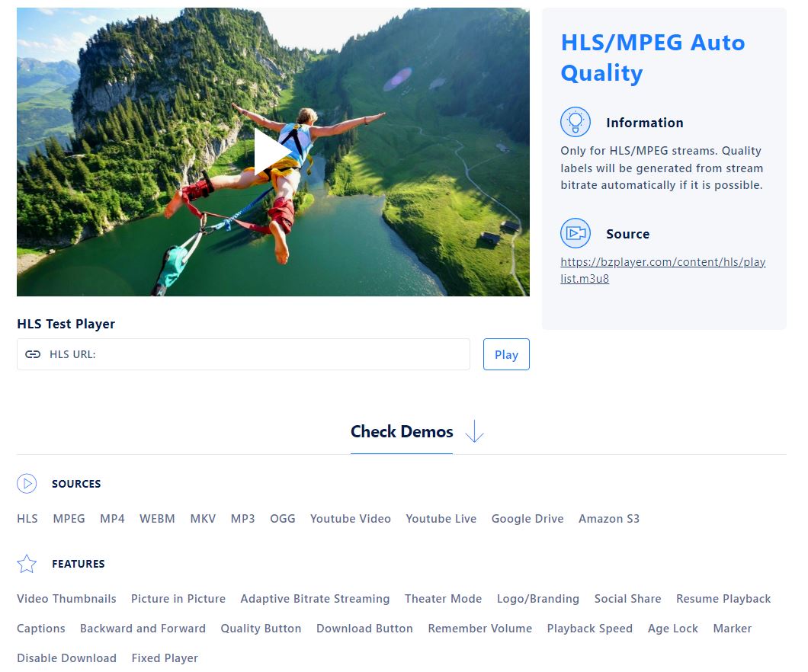Open the playlist.m3u8 source link

[x=662, y=270]
